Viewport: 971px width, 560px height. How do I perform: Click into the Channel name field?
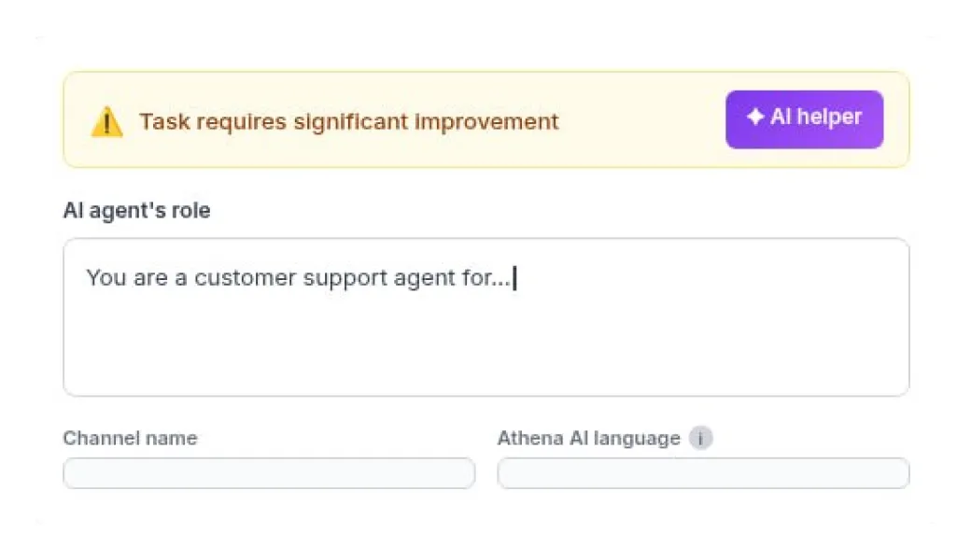[x=269, y=473]
